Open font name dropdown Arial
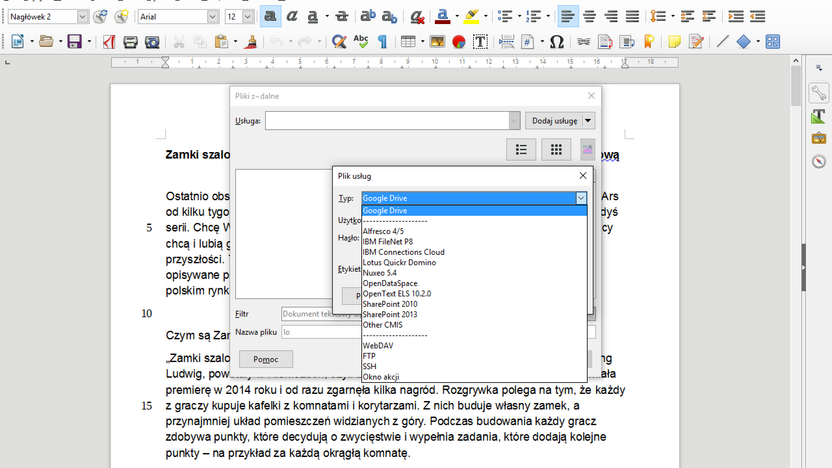The height and width of the screenshot is (468, 832). 212,17
